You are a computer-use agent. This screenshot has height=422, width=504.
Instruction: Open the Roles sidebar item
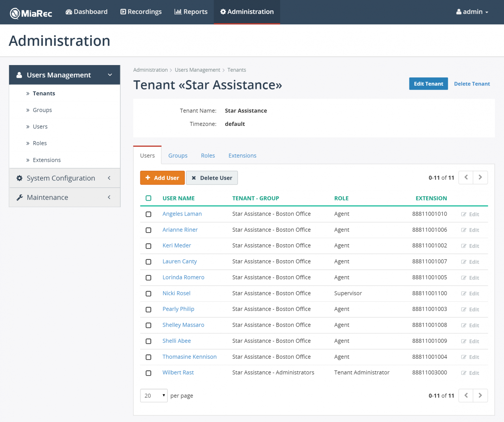coord(40,143)
